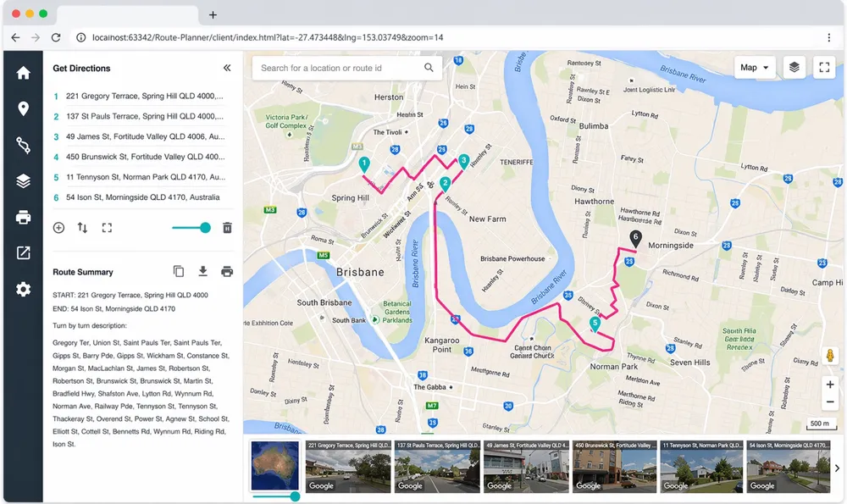Open the Map type dropdown
The image size is (847, 504).
[754, 68]
